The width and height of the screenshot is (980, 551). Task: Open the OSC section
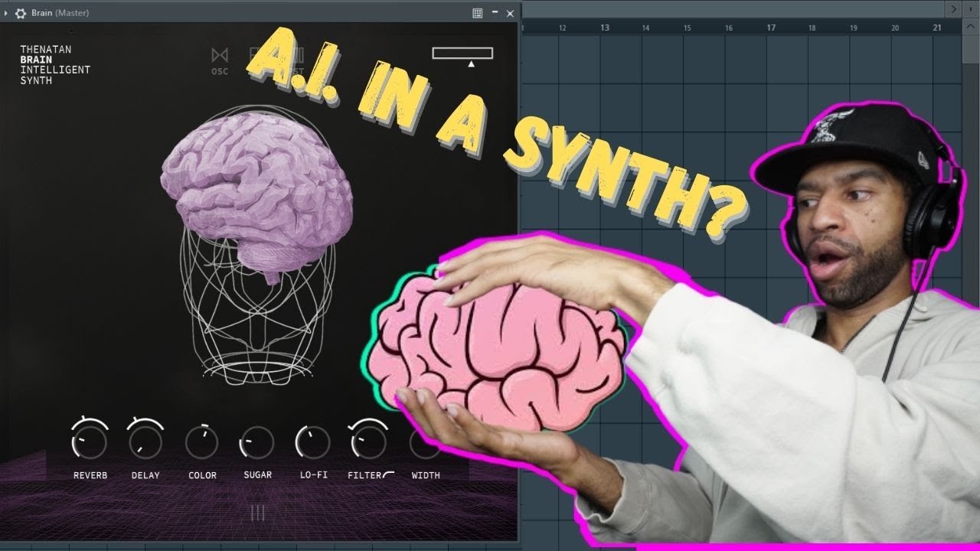click(x=220, y=61)
